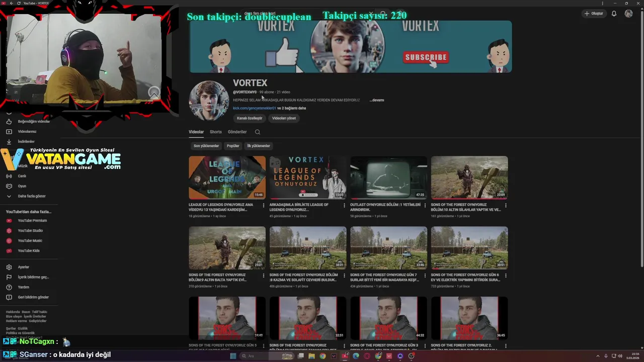Select the Popüler filter chip
The width and height of the screenshot is (644, 362).
(233, 146)
